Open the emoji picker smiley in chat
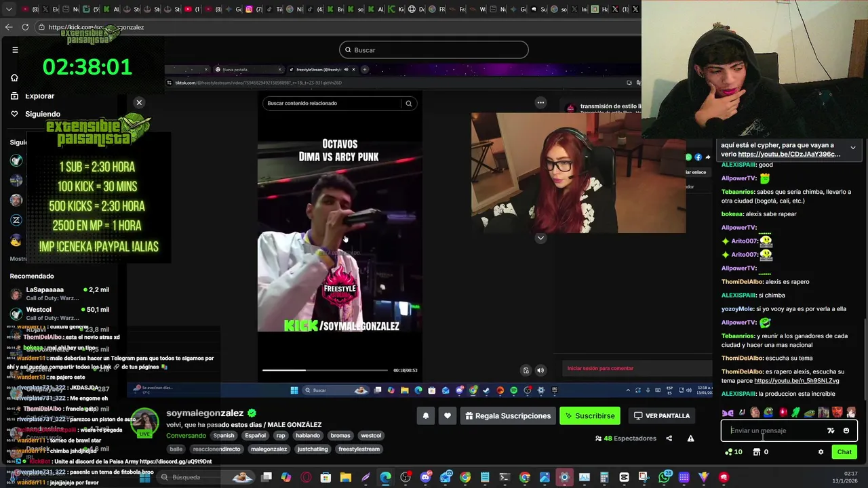Viewport: 868px width, 488px height. (846, 430)
